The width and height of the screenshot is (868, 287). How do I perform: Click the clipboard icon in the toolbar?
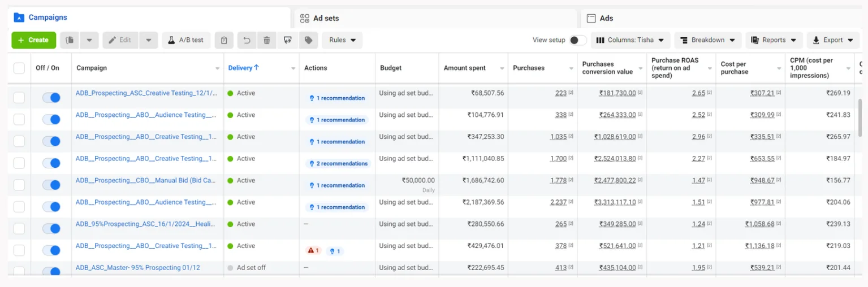224,40
